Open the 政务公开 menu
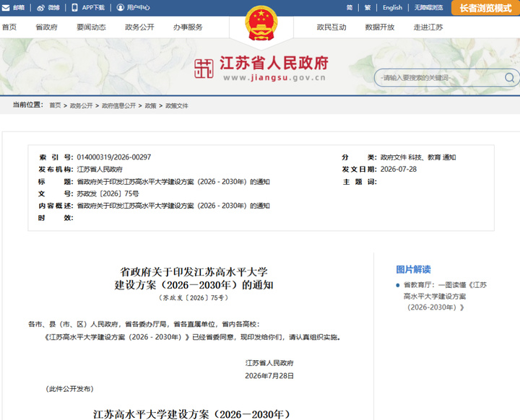The width and height of the screenshot is (520, 420). 139,27
